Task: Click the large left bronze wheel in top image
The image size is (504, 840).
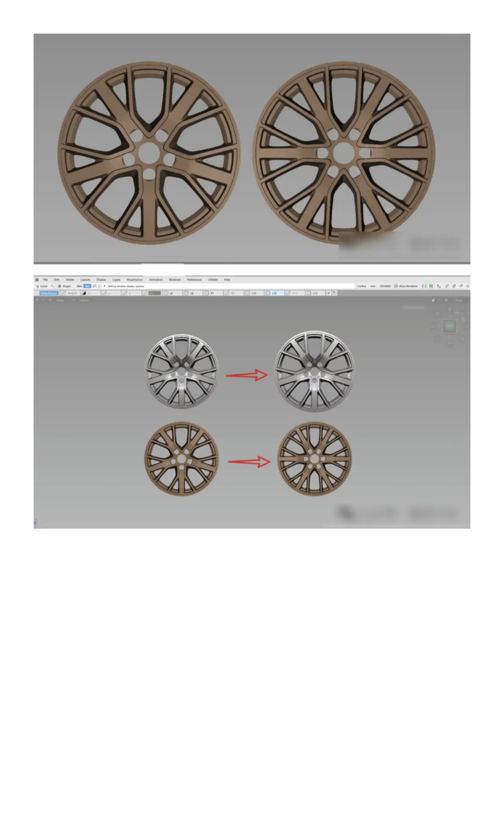Action: 149,153
